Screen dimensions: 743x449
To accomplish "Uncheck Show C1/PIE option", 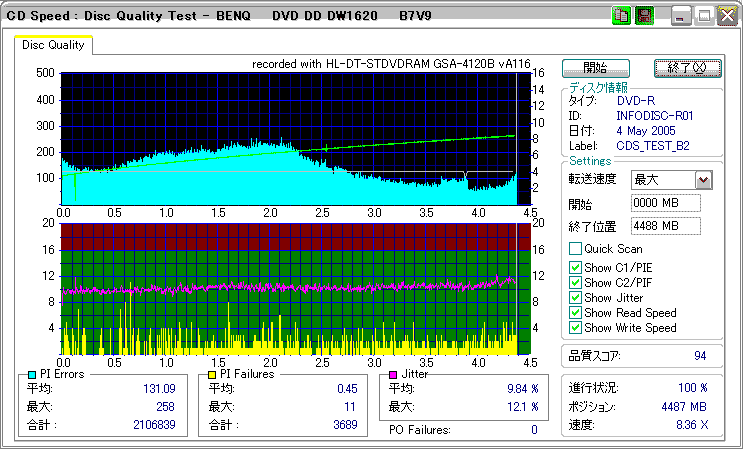I will pyautogui.click(x=575, y=267).
